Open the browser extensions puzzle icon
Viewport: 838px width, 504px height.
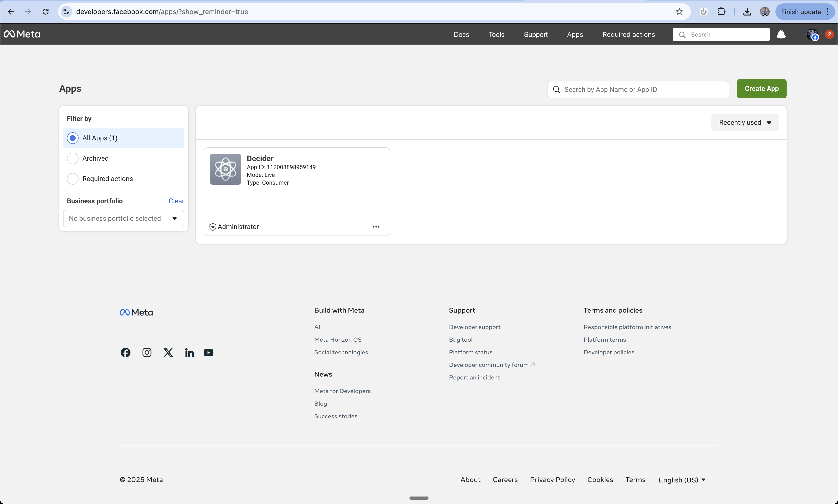[x=721, y=12]
